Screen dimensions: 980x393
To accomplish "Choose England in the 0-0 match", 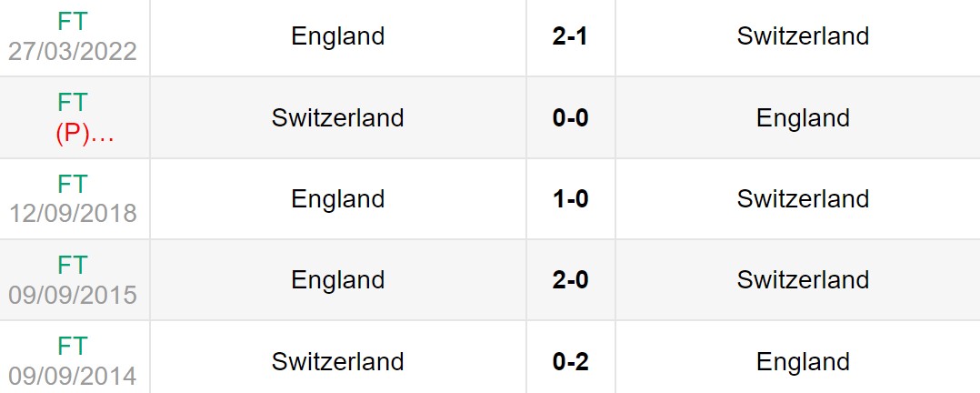I will click(803, 118).
